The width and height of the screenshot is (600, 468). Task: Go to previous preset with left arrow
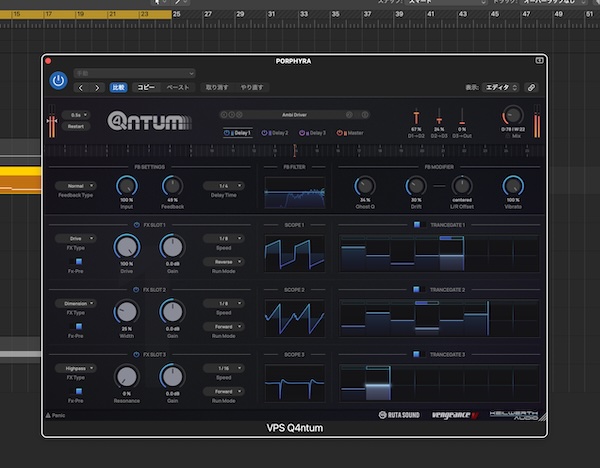(x=81, y=88)
